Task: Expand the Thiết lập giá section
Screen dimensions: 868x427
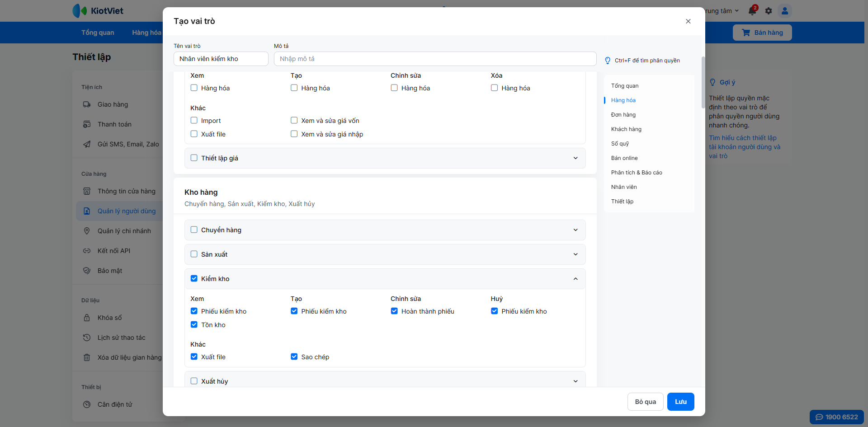Action: [x=576, y=158]
